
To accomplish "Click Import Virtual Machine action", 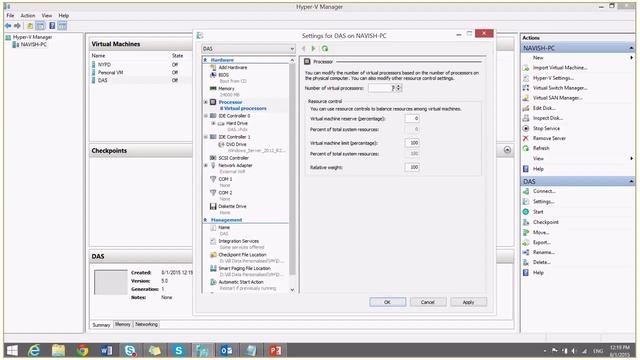I will click(x=560, y=68).
